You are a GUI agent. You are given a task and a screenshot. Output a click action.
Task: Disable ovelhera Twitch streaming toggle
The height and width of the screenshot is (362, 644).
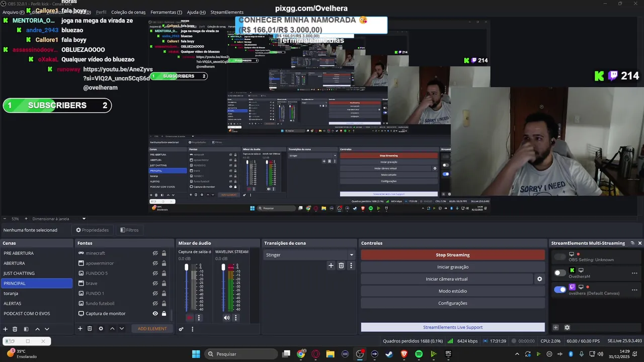[560, 290]
